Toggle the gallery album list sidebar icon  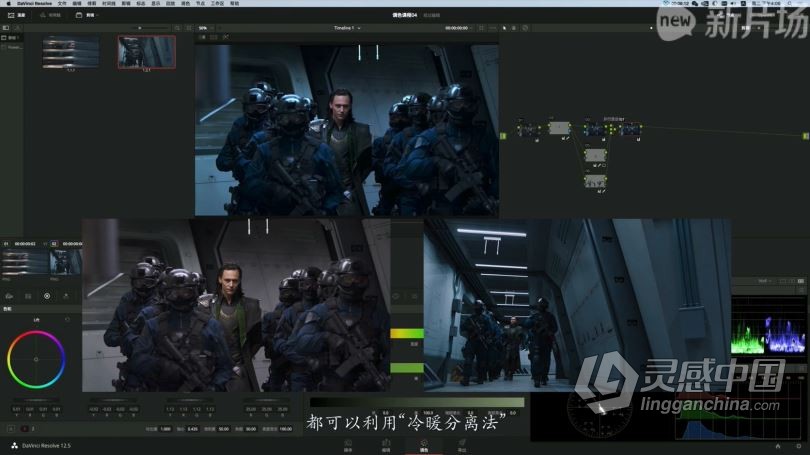[x=6, y=28]
